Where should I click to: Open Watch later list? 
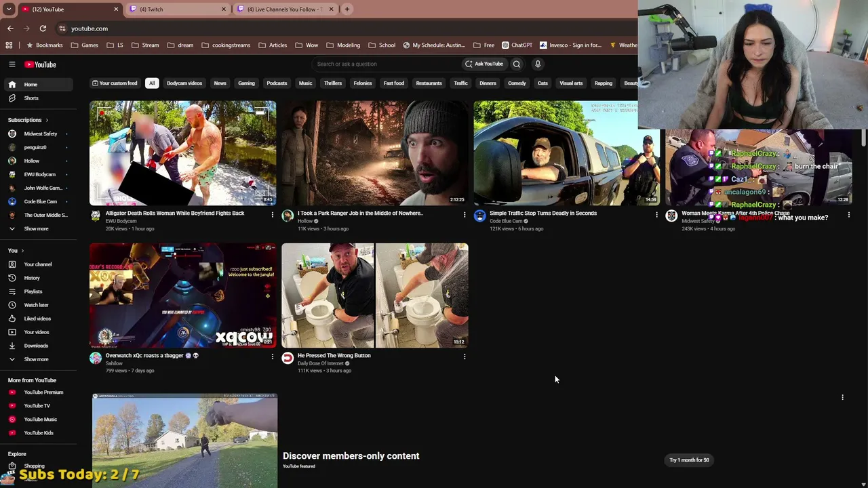[38, 305]
